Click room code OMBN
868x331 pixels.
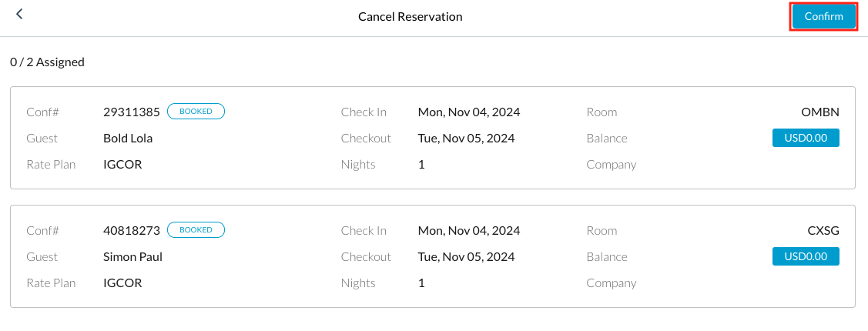tap(819, 112)
